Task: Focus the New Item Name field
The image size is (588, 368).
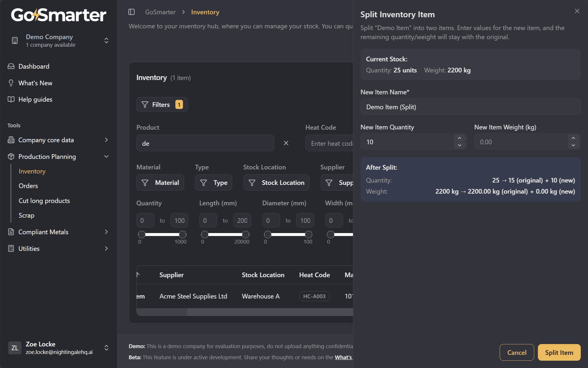Action: pyautogui.click(x=470, y=107)
